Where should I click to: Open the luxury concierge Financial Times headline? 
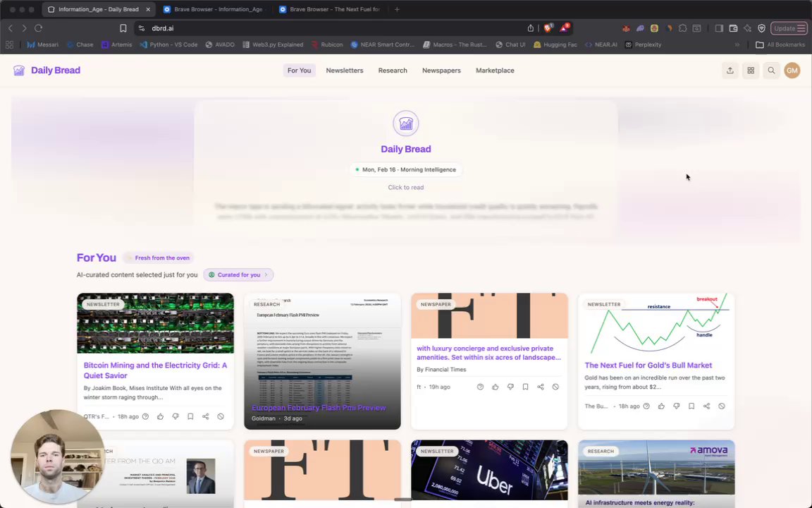[489, 353]
